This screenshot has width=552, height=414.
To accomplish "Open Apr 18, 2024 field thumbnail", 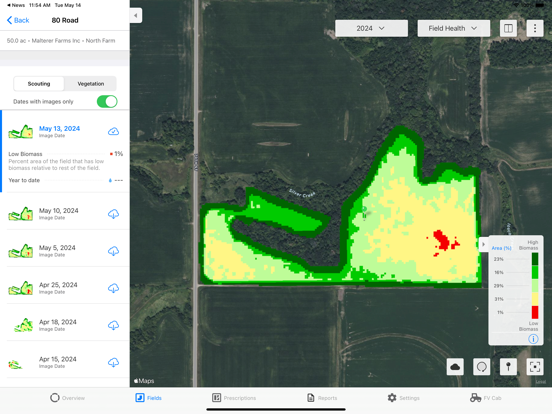I will coord(23,325).
